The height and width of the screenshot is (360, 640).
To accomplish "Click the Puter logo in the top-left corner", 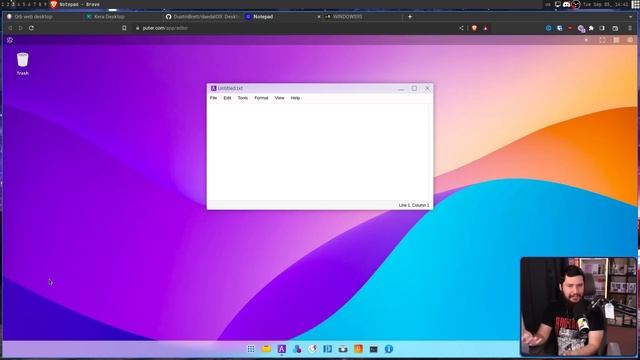I will click(10, 40).
